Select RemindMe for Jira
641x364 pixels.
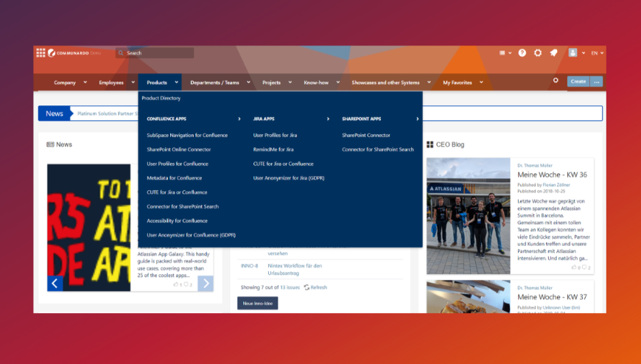click(x=273, y=150)
